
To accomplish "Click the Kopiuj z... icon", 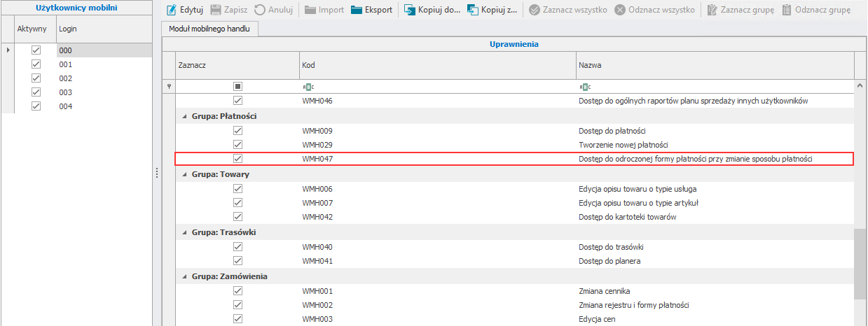I will [473, 10].
